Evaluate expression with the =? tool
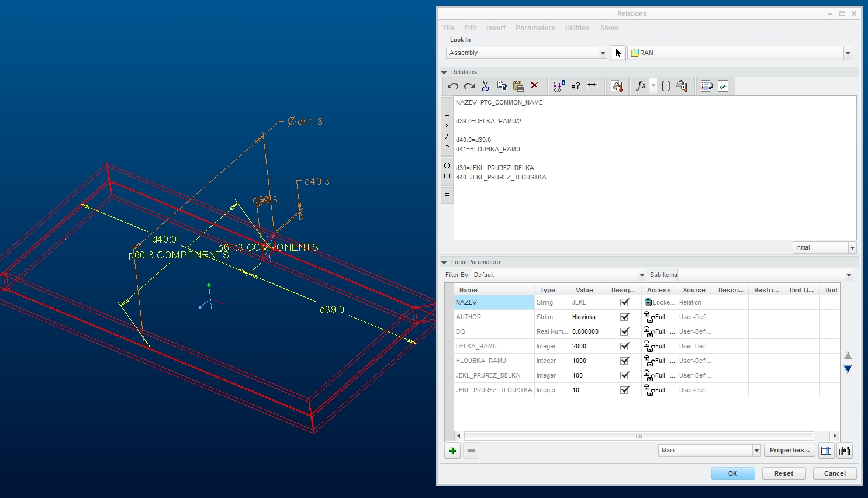Image resolution: width=868 pixels, height=498 pixels. [576, 86]
